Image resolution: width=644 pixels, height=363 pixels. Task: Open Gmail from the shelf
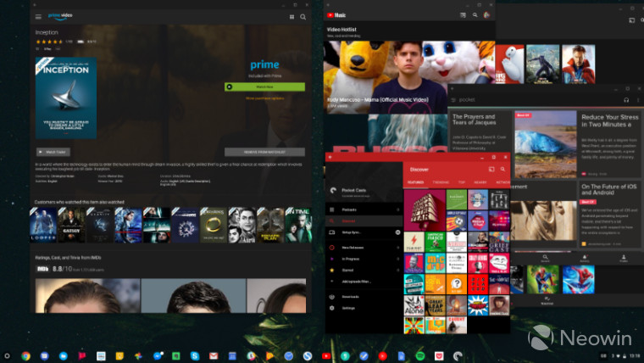tap(214, 356)
